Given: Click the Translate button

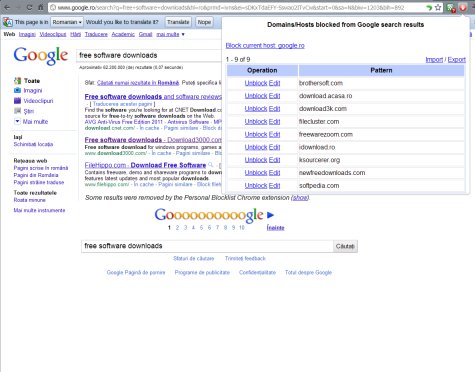Looking at the screenshot, I should [x=178, y=22].
